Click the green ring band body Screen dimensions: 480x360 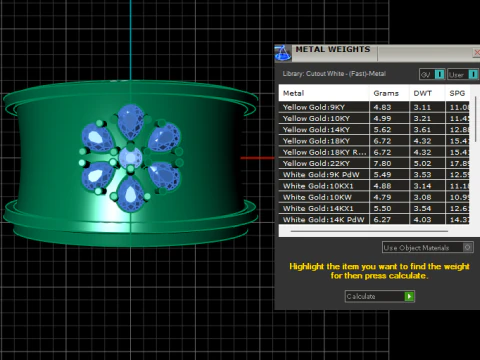(130, 163)
